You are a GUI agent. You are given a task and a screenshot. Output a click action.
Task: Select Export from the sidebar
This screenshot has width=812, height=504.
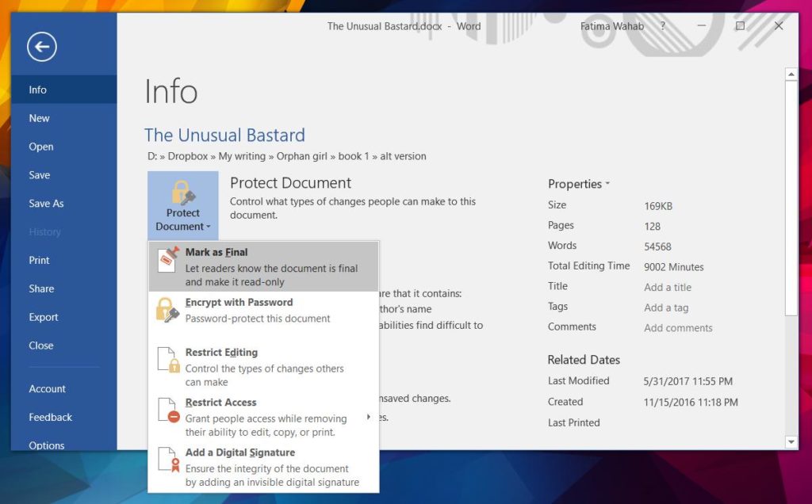click(x=43, y=317)
